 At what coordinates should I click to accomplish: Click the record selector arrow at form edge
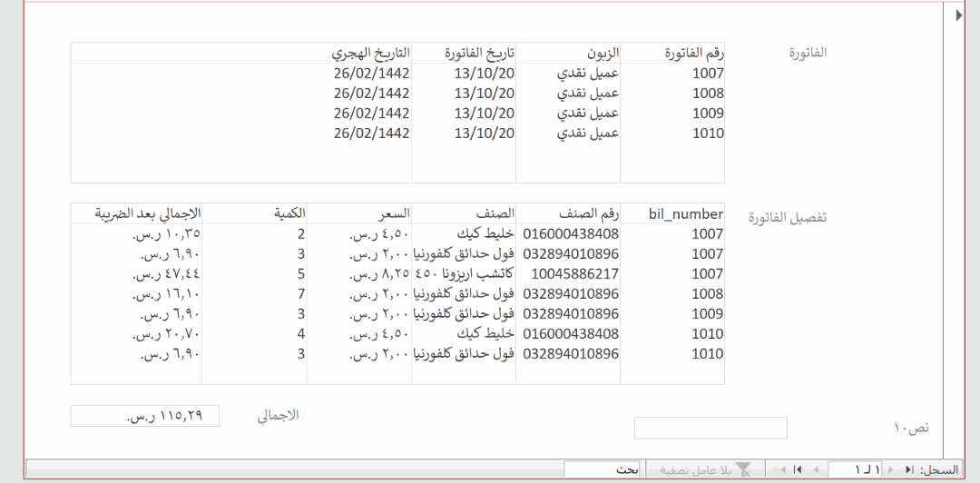click(x=960, y=16)
